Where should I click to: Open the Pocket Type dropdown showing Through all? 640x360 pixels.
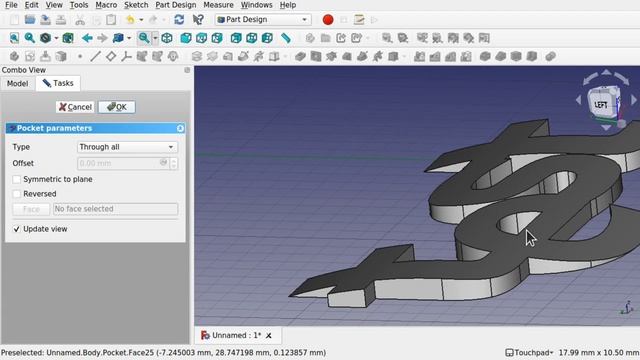(127, 147)
